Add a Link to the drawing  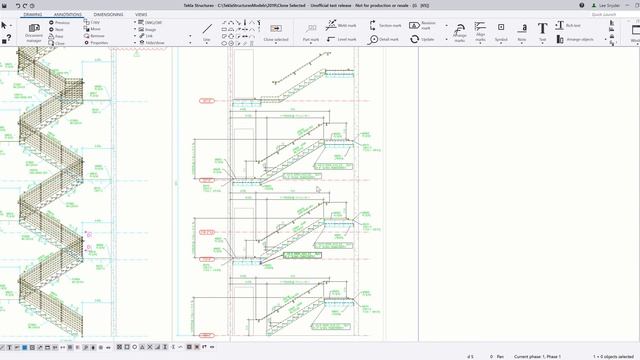coord(146,36)
